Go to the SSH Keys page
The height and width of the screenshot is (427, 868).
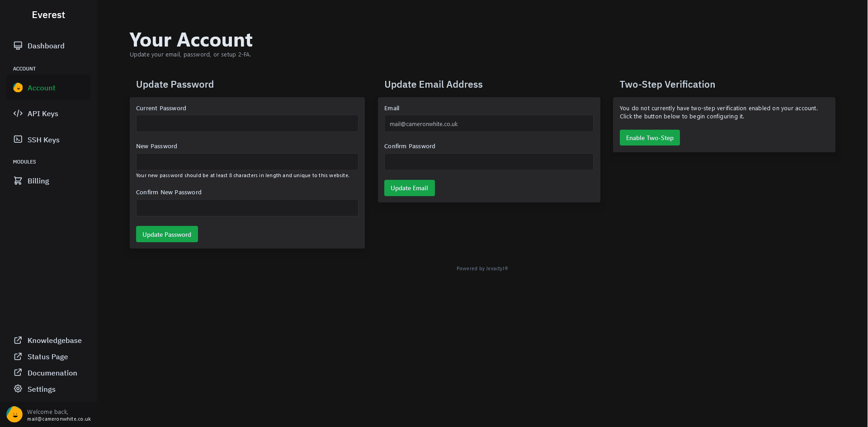pyautogui.click(x=48, y=140)
